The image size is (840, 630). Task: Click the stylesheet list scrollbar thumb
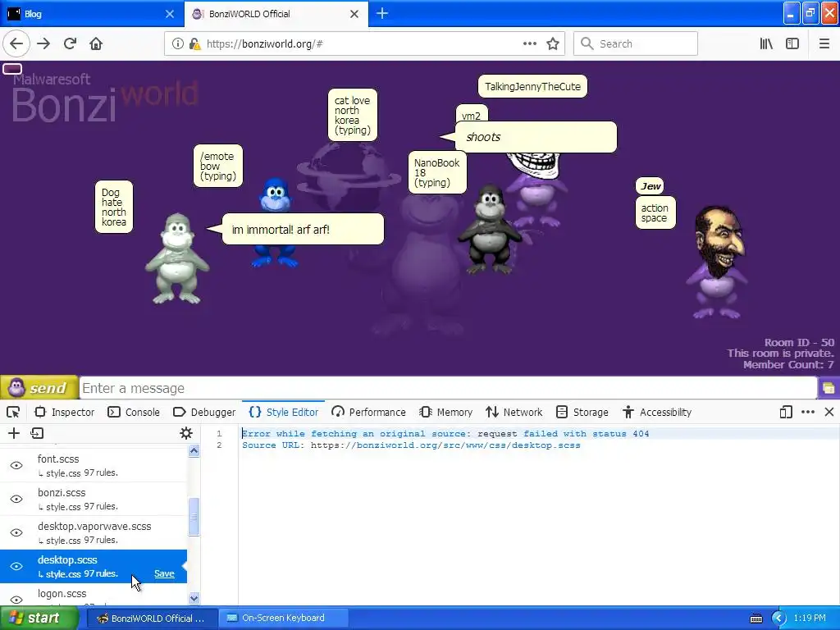coord(194,517)
